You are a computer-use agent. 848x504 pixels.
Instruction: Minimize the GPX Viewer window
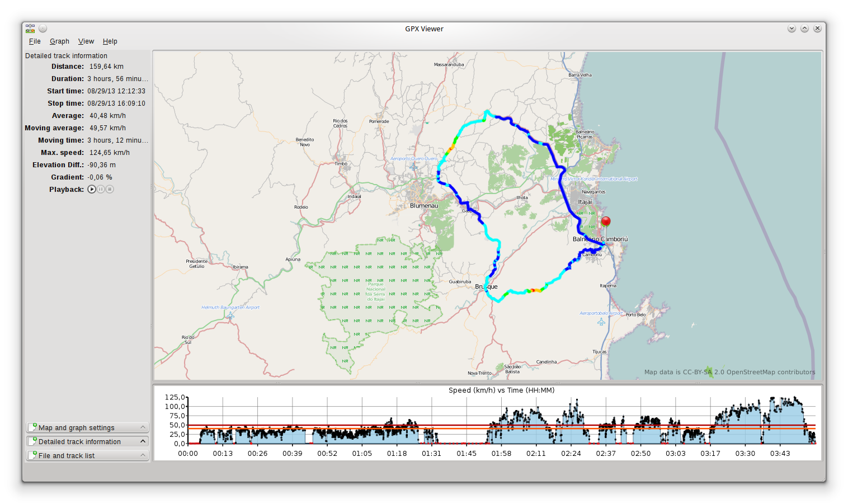792,29
